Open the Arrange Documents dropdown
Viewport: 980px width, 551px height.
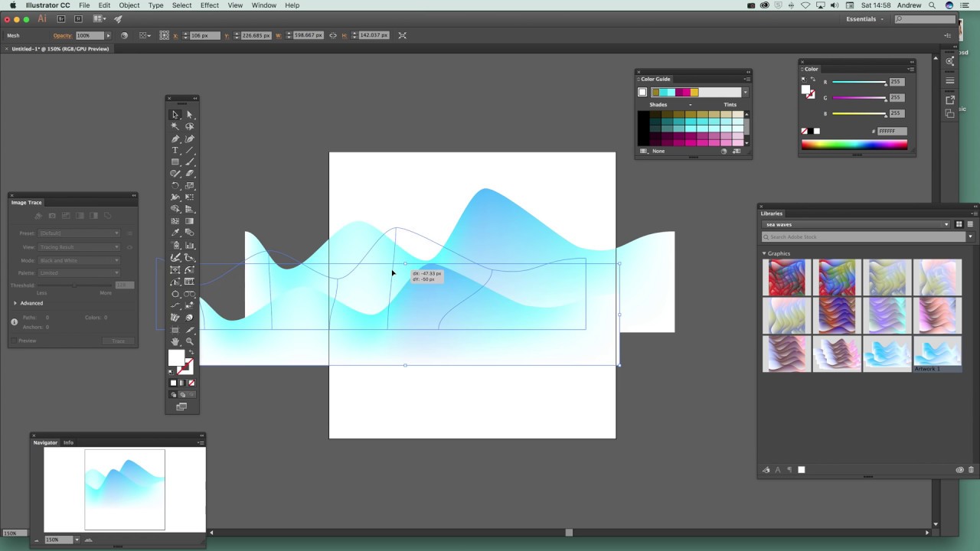click(x=100, y=19)
